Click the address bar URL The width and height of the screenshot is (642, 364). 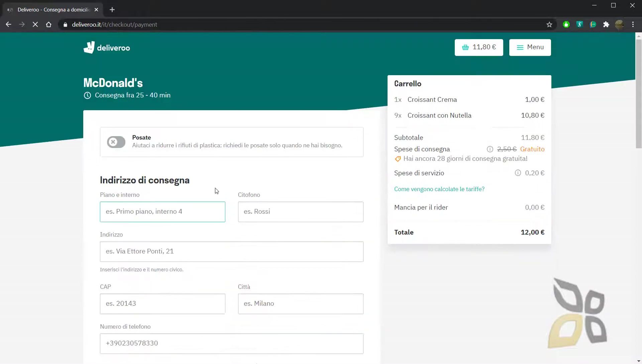114,24
